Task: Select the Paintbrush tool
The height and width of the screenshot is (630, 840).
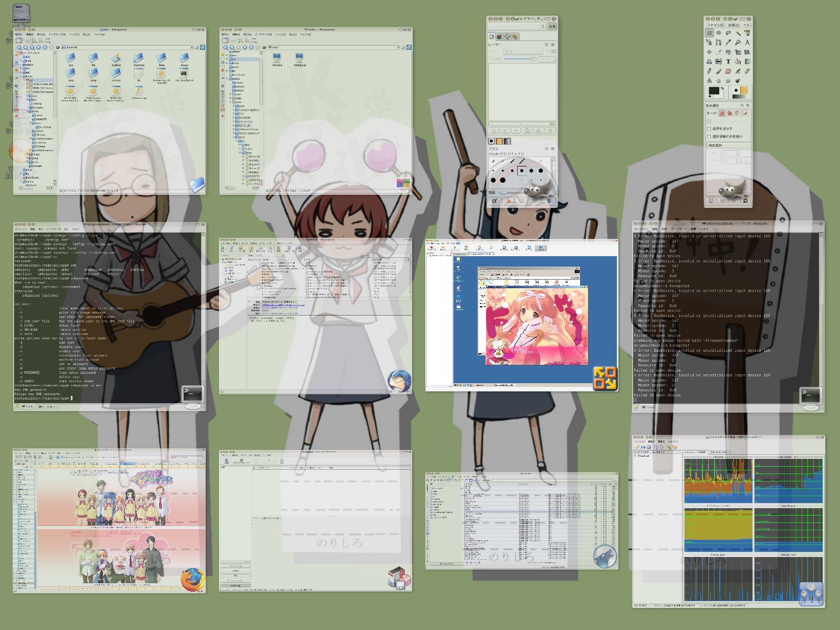Action: 719,71
